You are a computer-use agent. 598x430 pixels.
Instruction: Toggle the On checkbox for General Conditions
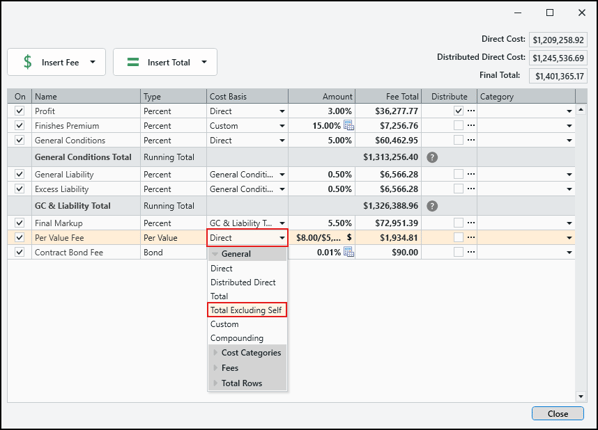click(19, 140)
